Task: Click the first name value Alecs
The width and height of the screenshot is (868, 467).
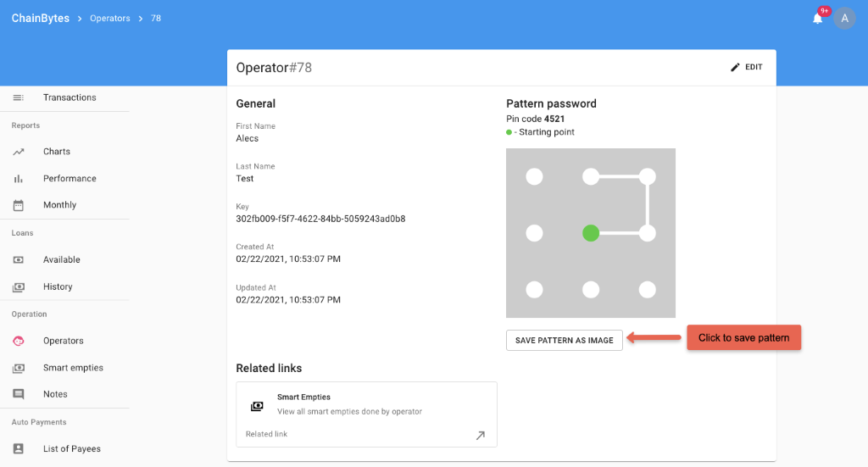Action: (x=247, y=138)
